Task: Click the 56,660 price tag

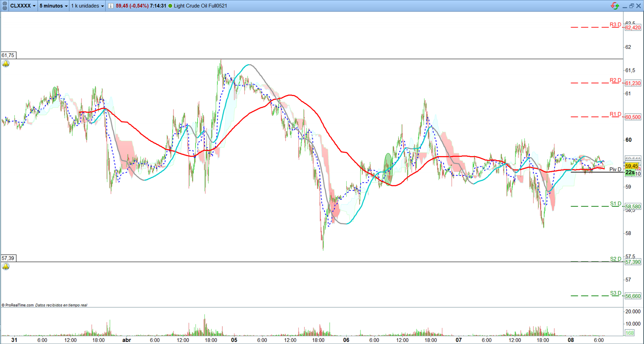Action: click(633, 296)
